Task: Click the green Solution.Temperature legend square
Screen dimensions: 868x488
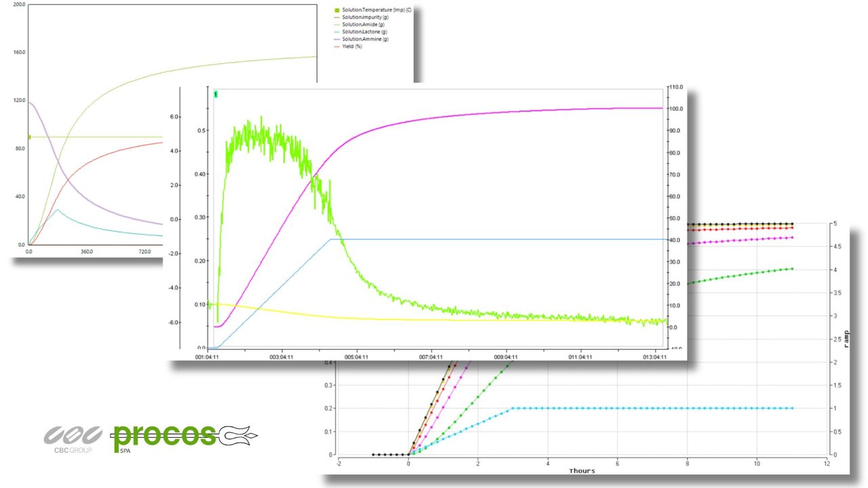Action: 336,10
